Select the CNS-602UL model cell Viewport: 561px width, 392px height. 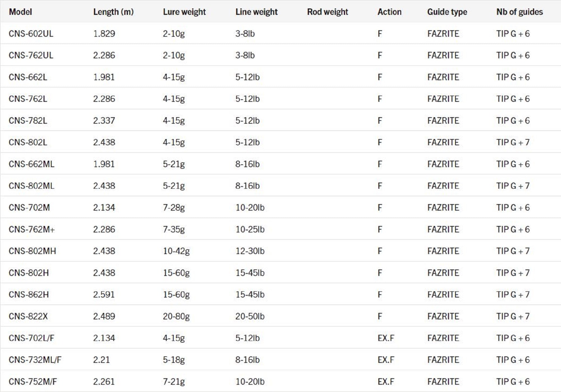coord(31,34)
